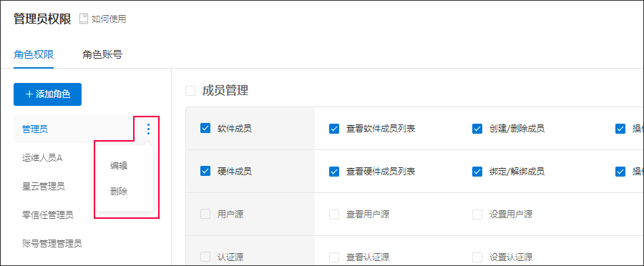
Task: Select the 星云管理员 role
Action: [44, 187]
